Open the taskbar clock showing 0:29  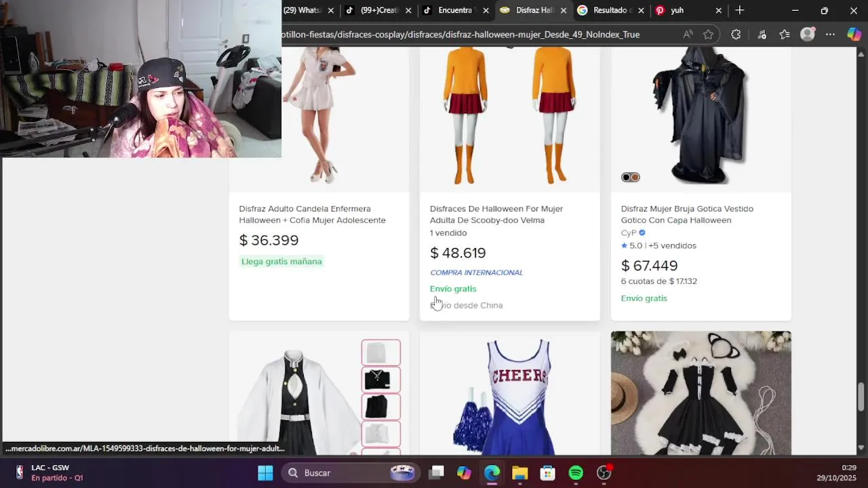[837, 472]
